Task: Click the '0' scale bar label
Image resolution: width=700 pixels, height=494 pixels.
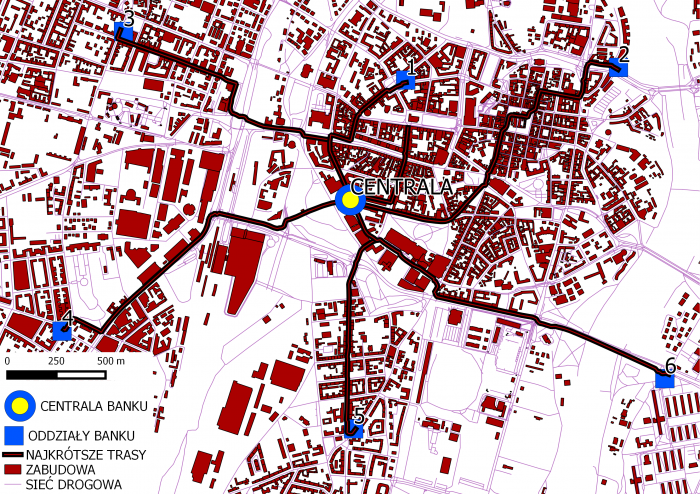Action: pos(7,361)
